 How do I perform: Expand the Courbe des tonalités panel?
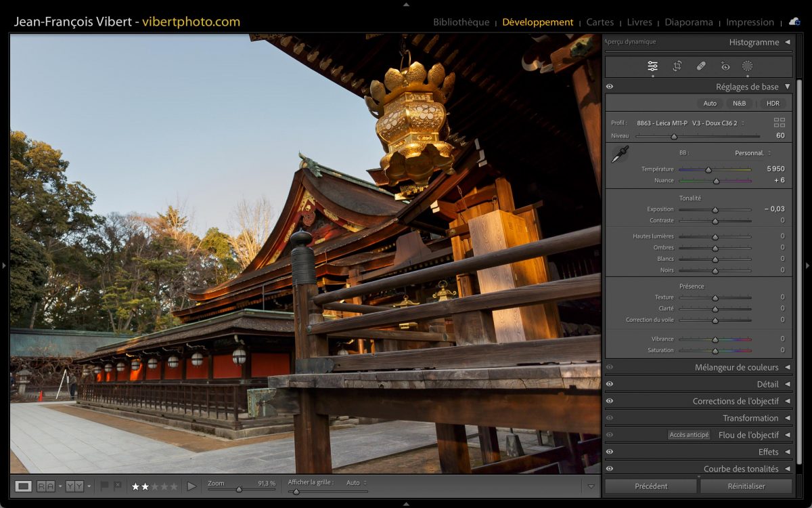(787, 469)
